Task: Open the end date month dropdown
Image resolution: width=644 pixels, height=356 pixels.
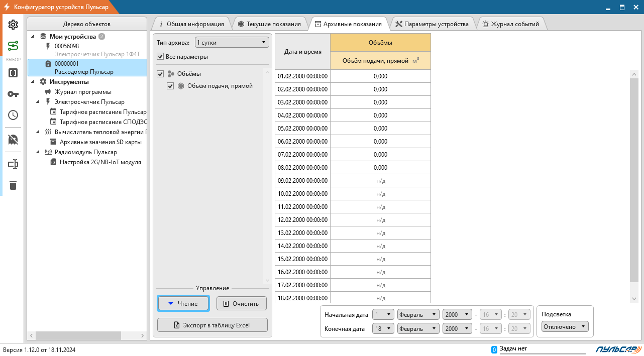Action: (x=418, y=329)
